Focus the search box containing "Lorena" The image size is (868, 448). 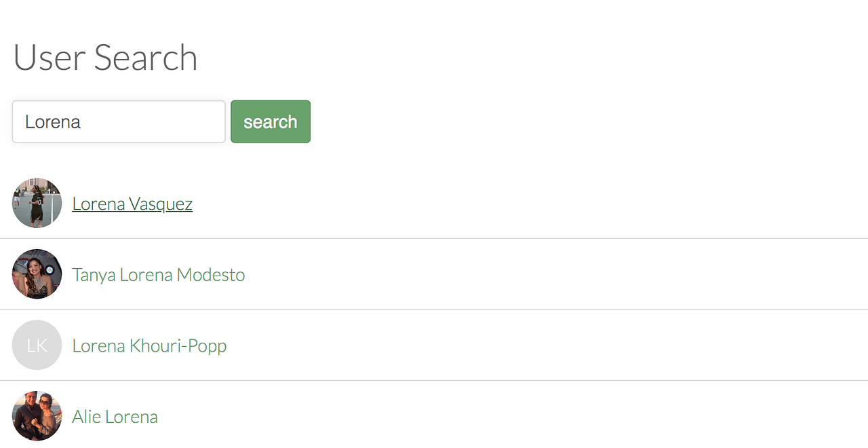point(119,122)
